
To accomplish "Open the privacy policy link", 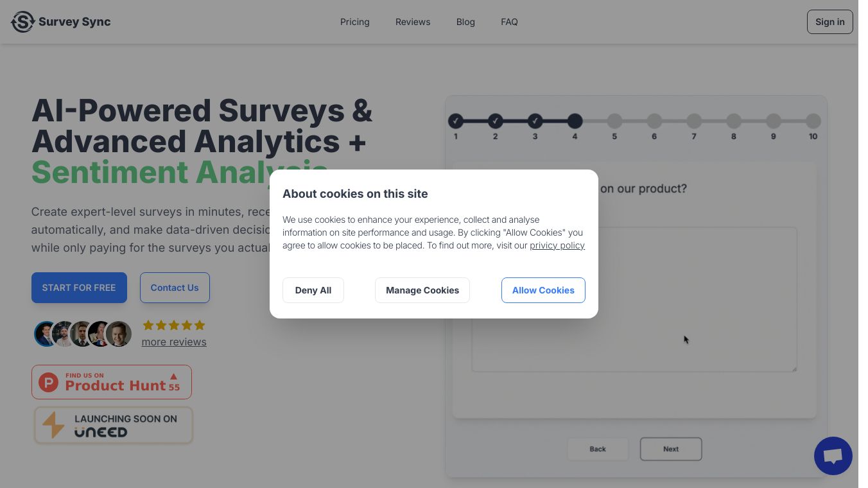I will [x=557, y=245].
